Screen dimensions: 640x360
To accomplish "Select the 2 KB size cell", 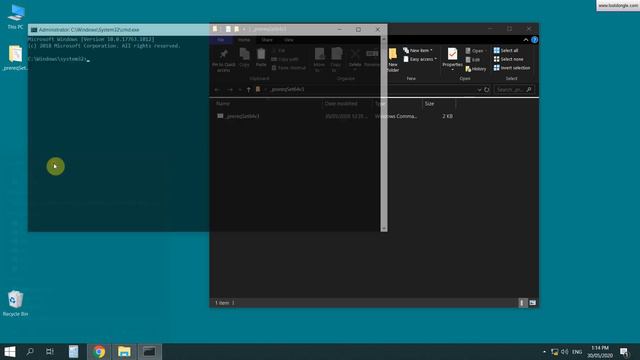I will point(447,116).
